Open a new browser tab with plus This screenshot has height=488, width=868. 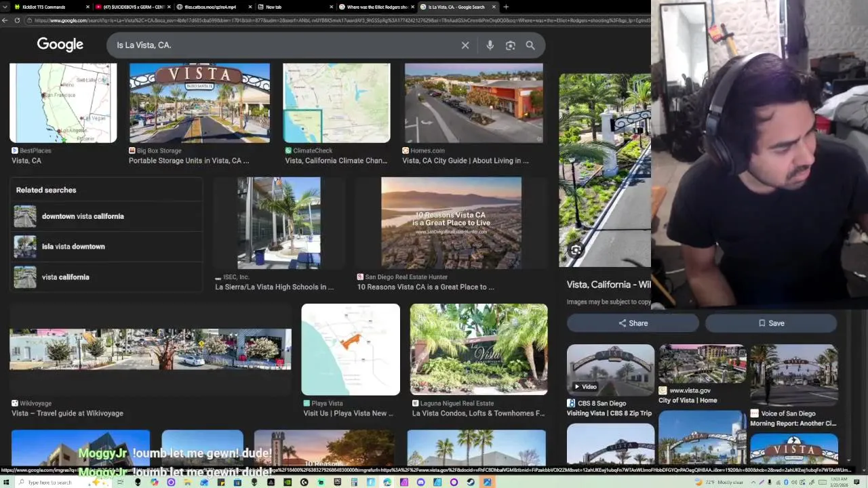point(506,7)
